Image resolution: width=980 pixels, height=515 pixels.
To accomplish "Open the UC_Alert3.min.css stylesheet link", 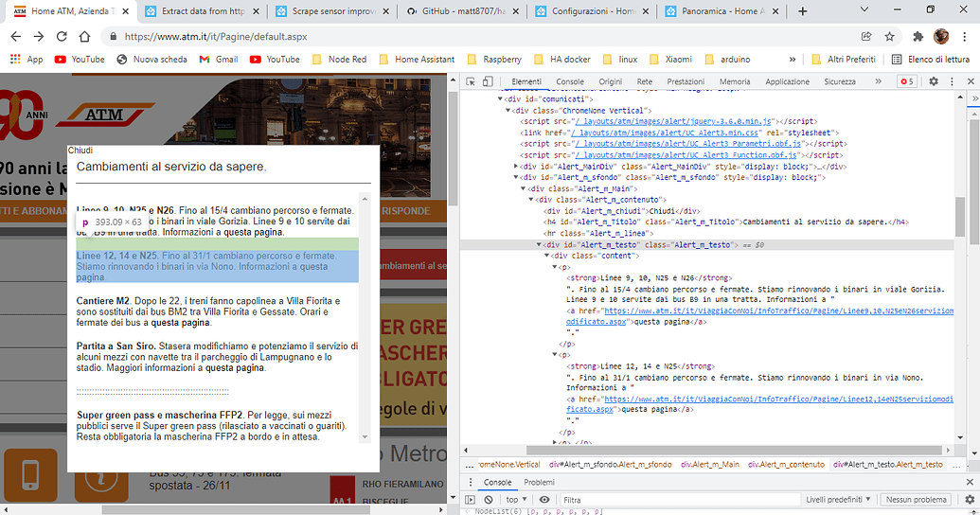I will tap(667, 133).
